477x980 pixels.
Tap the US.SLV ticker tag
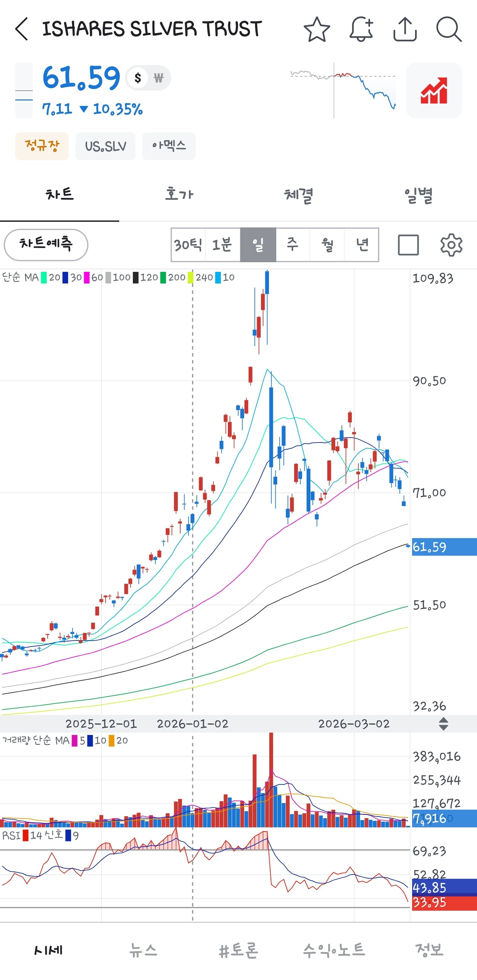[x=105, y=146]
